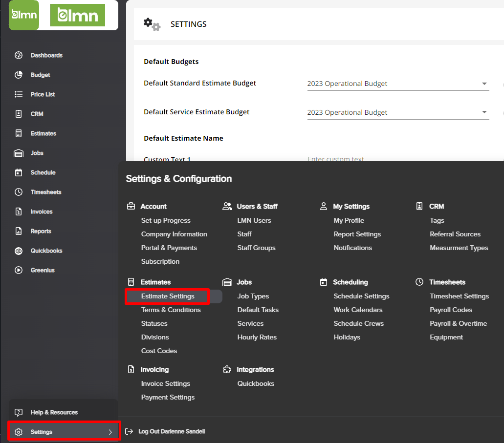The height and width of the screenshot is (443, 504).
Task: Open Timesheet Settings
Action: click(x=460, y=296)
